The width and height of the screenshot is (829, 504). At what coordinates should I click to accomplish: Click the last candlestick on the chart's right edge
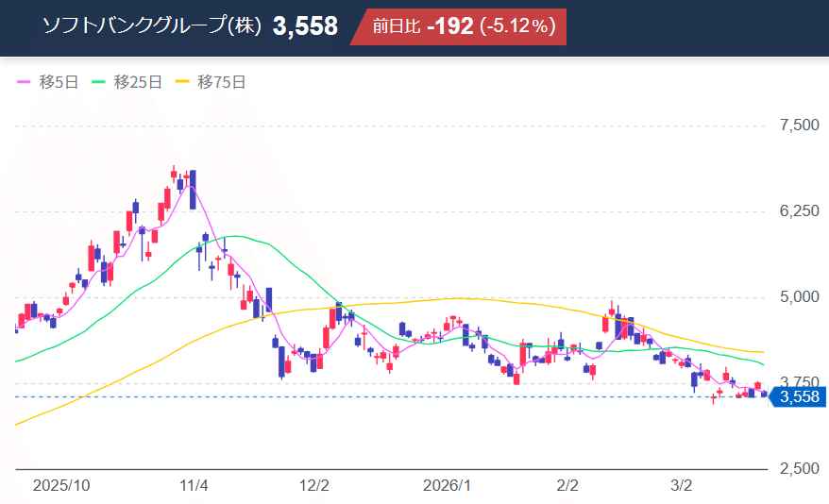click(764, 395)
